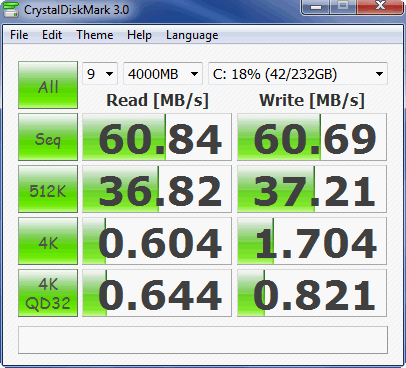Click the Seq read result 60.84
Viewport: 406px width, 368px height.
157,137
